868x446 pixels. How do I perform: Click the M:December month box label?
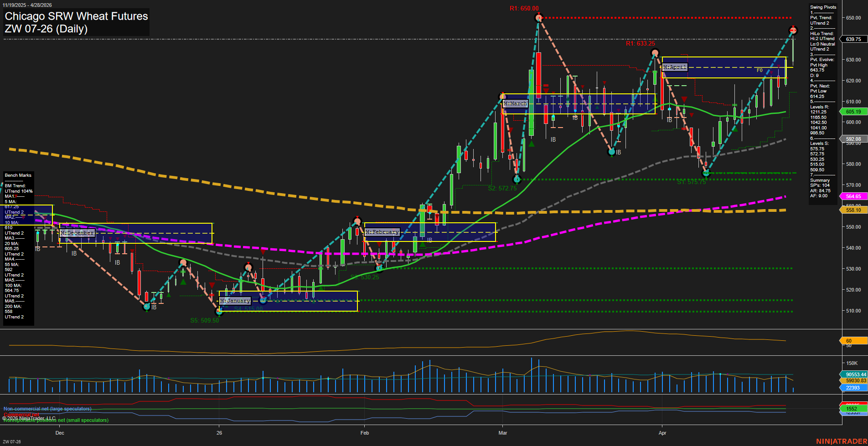click(77, 232)
